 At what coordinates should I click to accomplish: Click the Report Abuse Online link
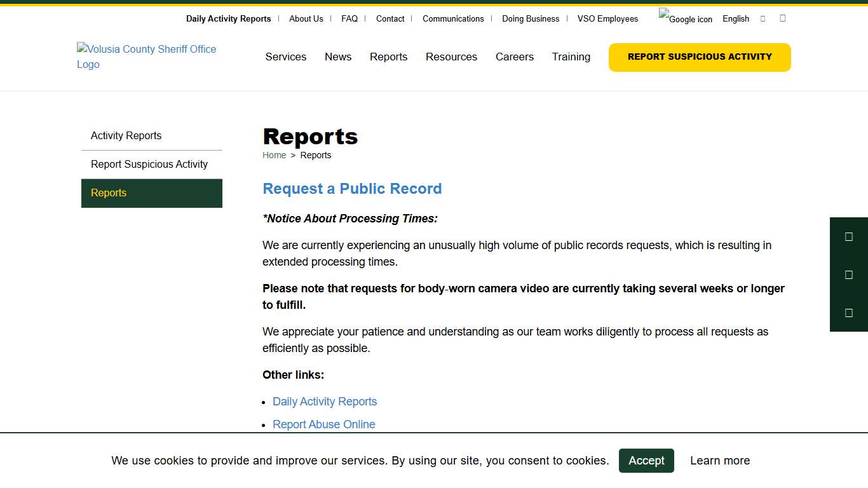[324, 424]
